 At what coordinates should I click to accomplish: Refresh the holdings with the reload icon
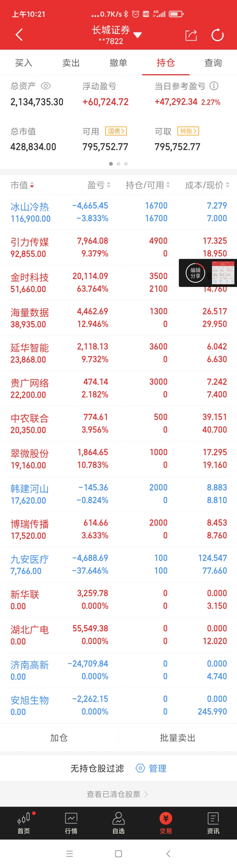pos(217,35)
